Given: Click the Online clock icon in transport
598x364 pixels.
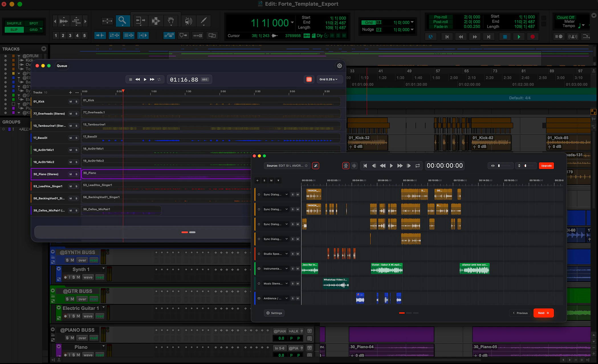Looking at the screenshot, I should tap(431, 37).
